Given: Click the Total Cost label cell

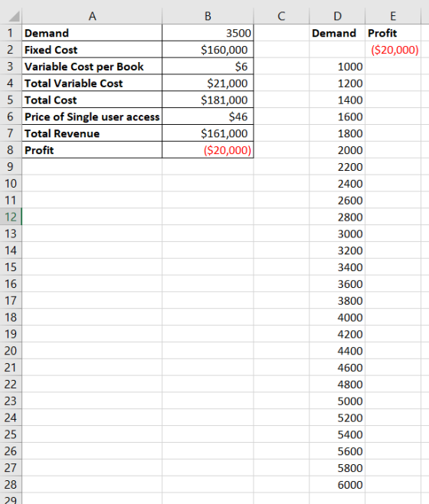Looking at the screenshot, I should point(92,100).
